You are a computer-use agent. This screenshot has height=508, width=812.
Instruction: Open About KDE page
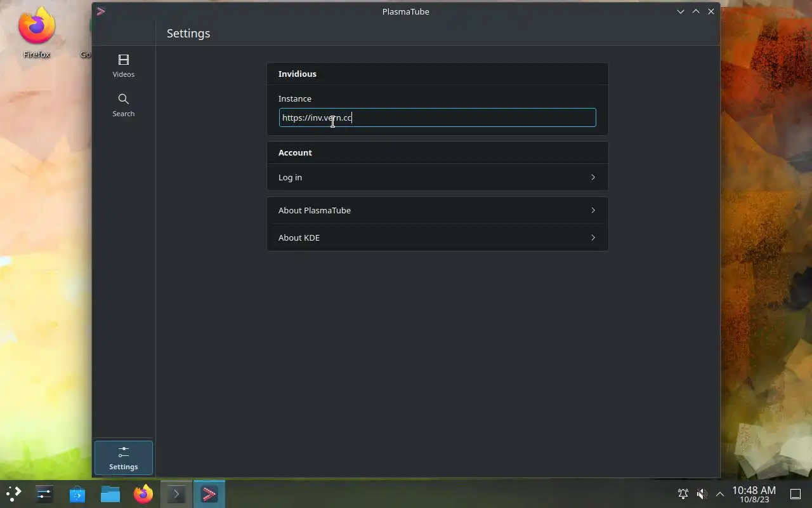[x=437, y=237]
